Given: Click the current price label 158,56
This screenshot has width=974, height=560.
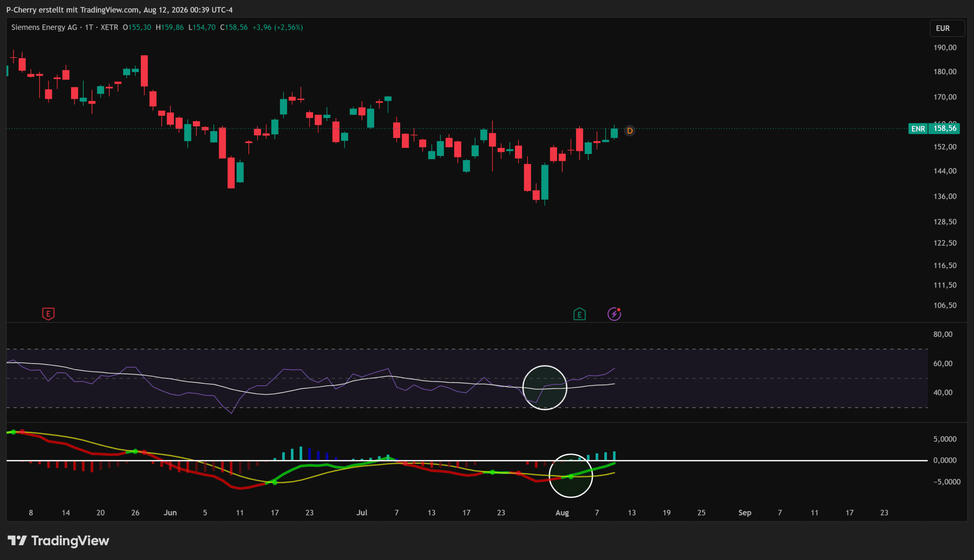Looking at the screenshot, I should tap(944, 129).
